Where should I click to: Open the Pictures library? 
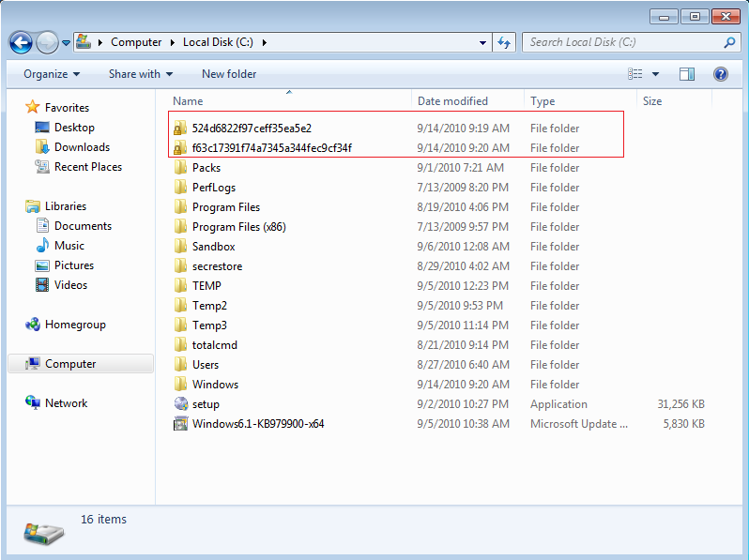pos(74,265)
